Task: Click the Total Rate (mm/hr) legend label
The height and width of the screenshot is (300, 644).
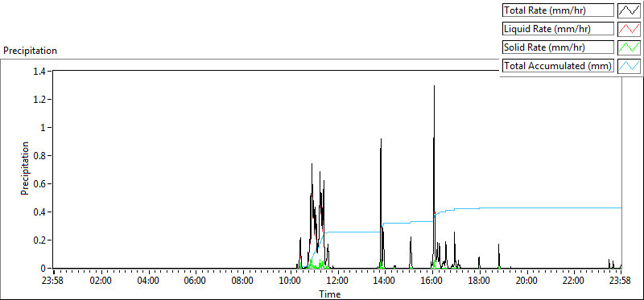Action: click(x=558, y=10)
